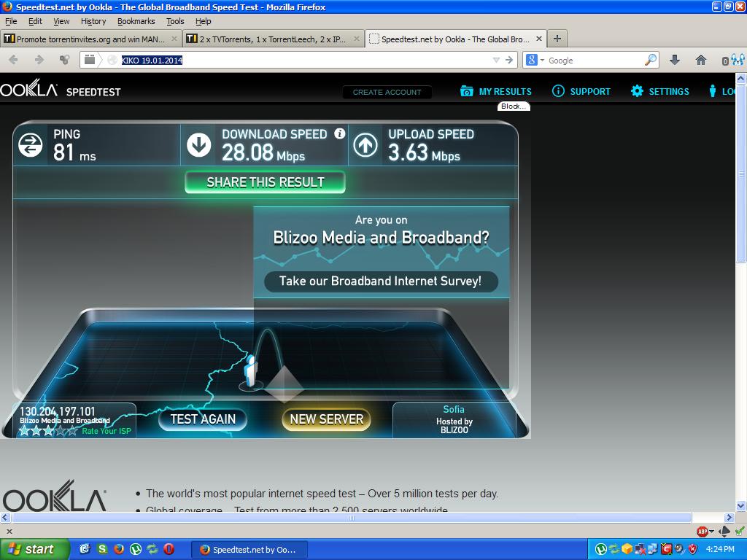747x560 pixels.
Task: Open a new tab with the plus button
Action: [557, 39]
